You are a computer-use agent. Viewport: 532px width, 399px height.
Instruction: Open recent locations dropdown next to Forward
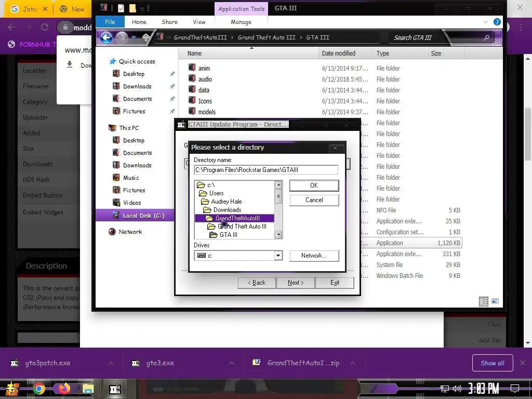click(134, 37)
